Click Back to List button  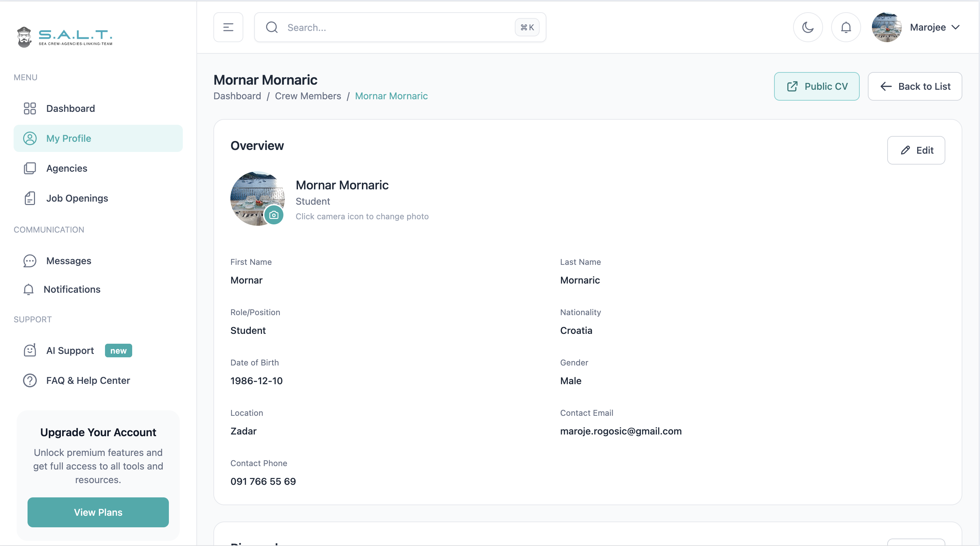pyautogui.click(x=914, y=86)
